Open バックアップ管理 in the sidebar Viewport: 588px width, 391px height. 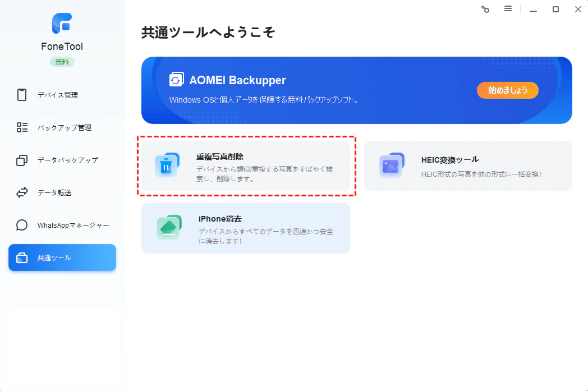click(x=62, y=127)
